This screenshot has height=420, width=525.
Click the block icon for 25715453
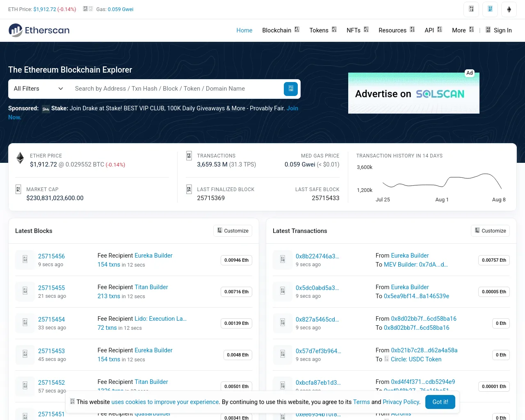[25, 354]
